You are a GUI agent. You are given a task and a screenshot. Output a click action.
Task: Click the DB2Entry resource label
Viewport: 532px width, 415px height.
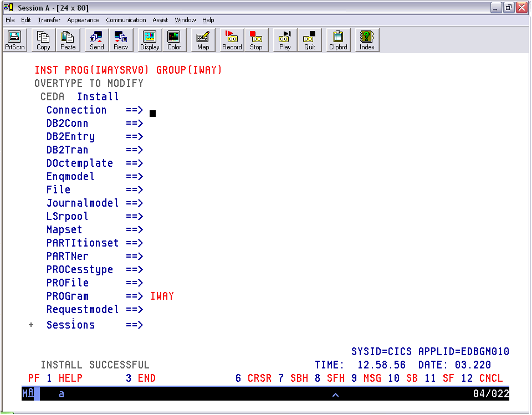click(x=70, y=137)
